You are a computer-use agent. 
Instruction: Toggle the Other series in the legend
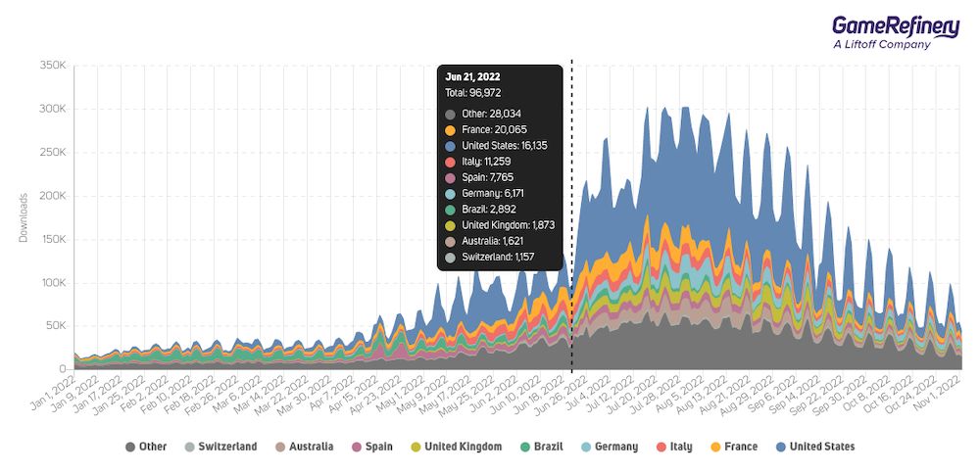(x=146, y=447)
